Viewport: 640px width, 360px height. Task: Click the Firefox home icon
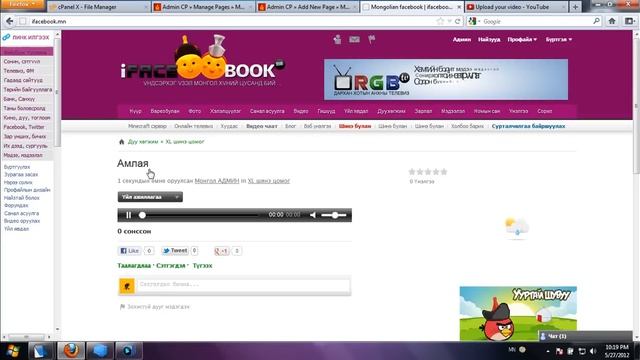click(x=611, y=21)
